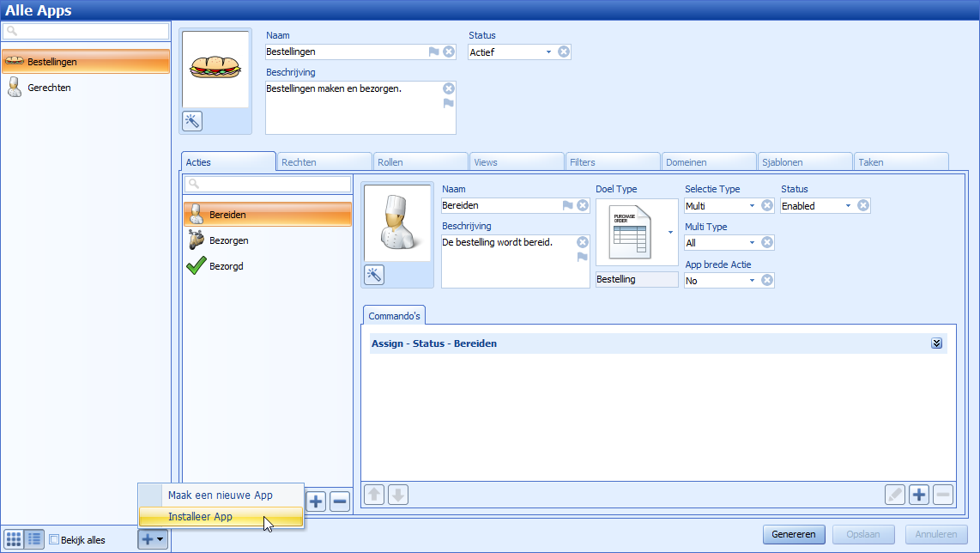980x553 pixels.
Task: Edit command with pencil button
Action: (895, 495)
